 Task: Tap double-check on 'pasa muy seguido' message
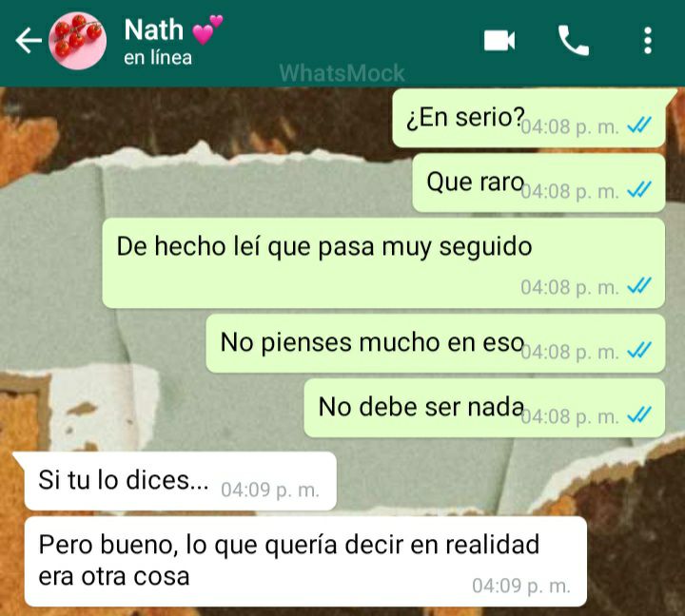pyautogui.click(x=639, y=286)
